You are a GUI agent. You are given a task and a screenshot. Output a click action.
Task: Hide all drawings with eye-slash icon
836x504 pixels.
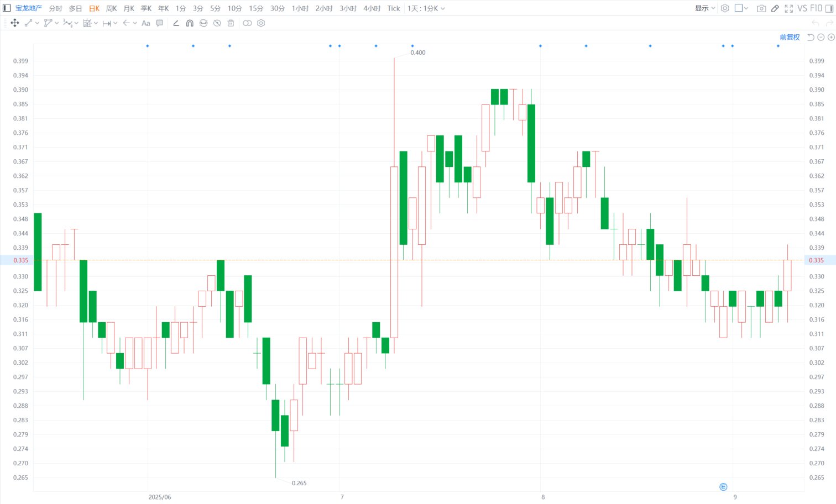[x=217, y=23]
